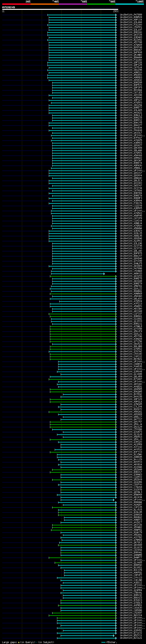Click the 293 query end position marker
Image resolution: width=146 pixels, height=644 pixels.
pyautogui.click(x=115, y=11)
